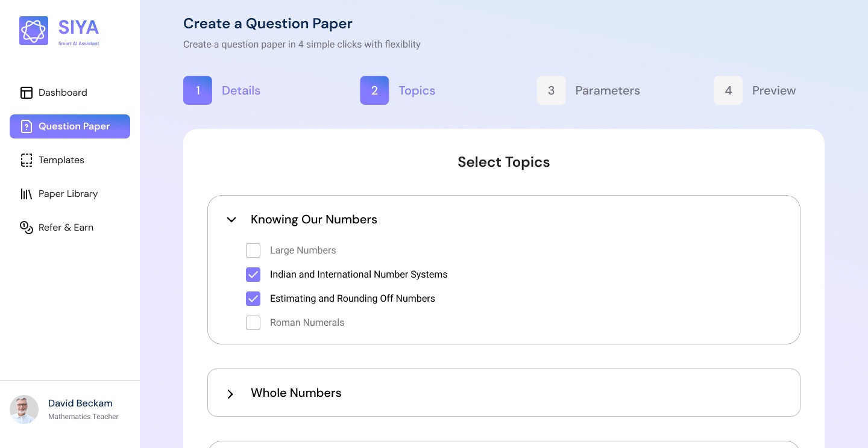Go to step 1 number badge
This screenshot has height=448, width=868.
198,90
